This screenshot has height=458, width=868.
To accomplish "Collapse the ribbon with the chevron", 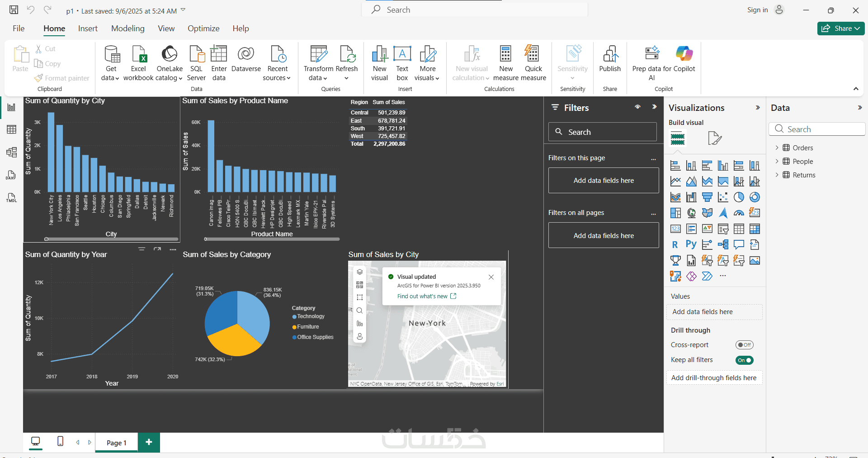I will [x=856, y=89].
